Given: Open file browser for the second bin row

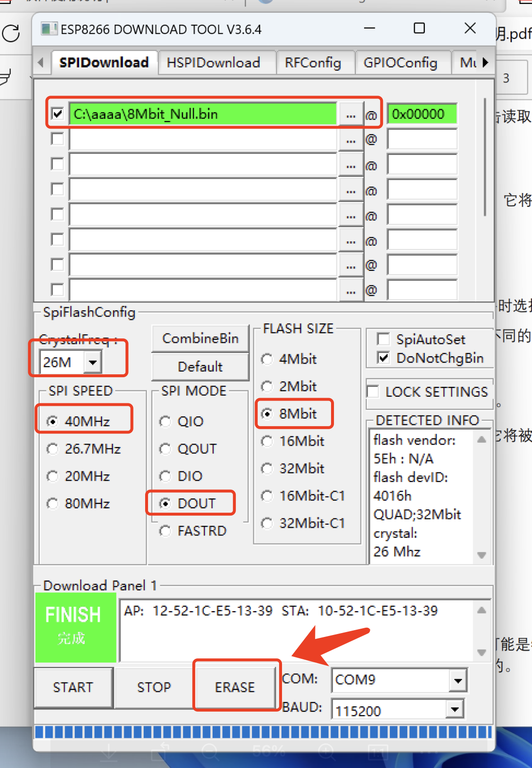Looking at the screenshot, I should tap(351, 140).
